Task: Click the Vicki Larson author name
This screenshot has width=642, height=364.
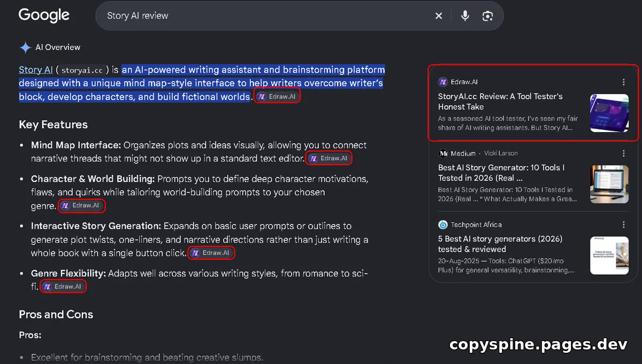Action: 501,153
